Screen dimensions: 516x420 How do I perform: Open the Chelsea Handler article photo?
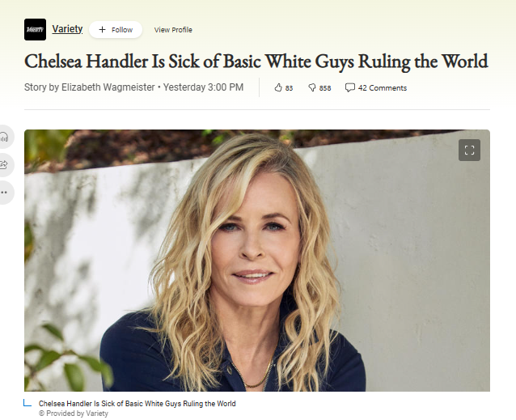coord(257,261)
